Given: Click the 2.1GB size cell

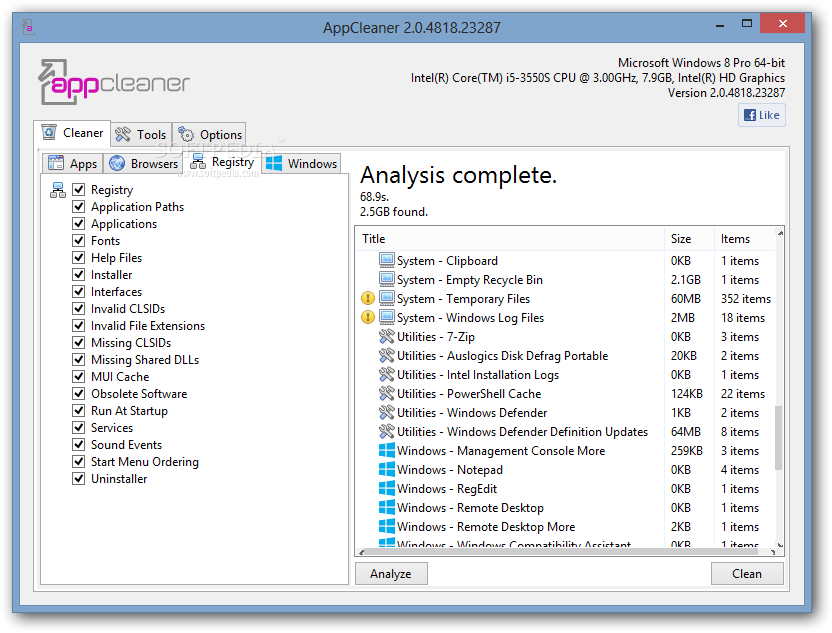Looking at the screenshot, I should pos(686,280).
